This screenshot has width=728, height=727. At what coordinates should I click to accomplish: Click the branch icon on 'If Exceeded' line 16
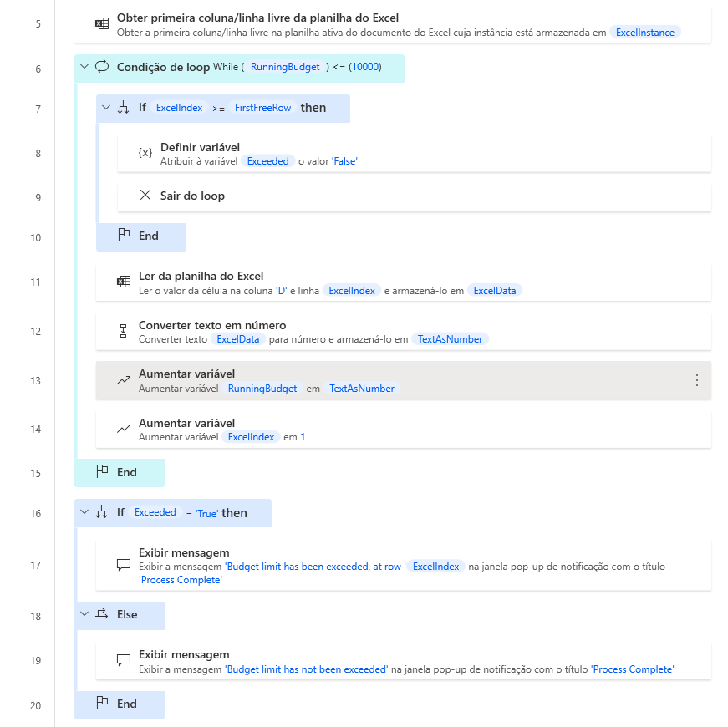click(x=100, y=512)
